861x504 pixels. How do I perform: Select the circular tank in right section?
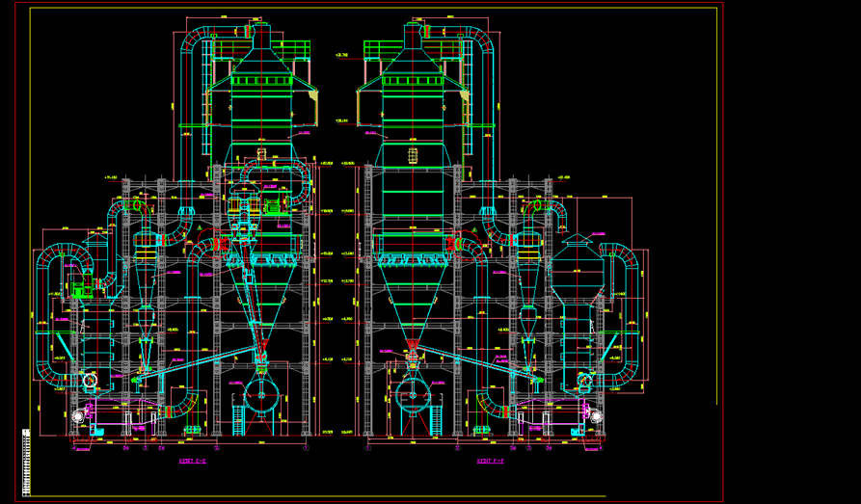coord(412,393)
